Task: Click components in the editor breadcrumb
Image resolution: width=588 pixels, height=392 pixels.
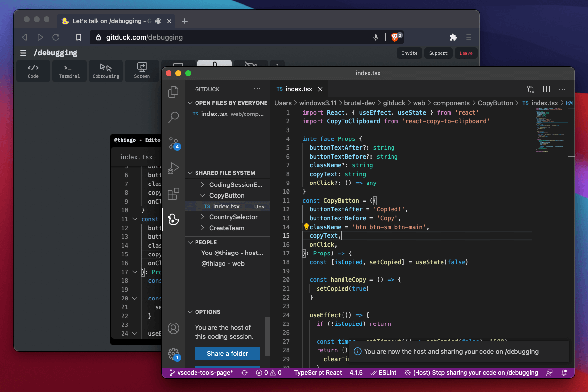Action: pos(451,103)
